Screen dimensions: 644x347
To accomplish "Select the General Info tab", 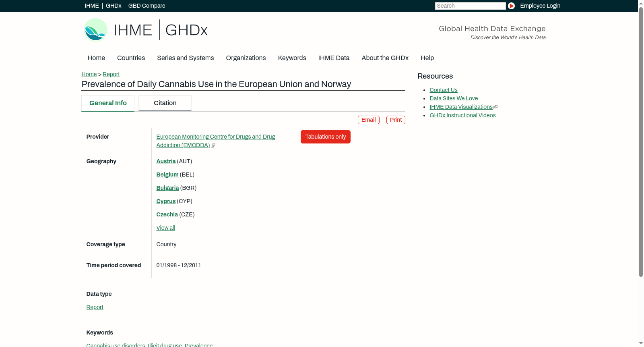I will [x=108, y=103].
